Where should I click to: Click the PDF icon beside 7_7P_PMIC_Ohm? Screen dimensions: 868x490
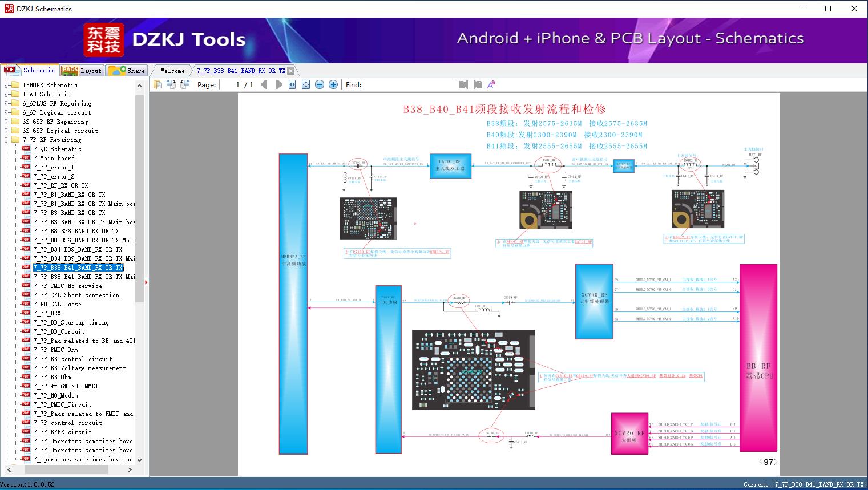tap(26, 350)
